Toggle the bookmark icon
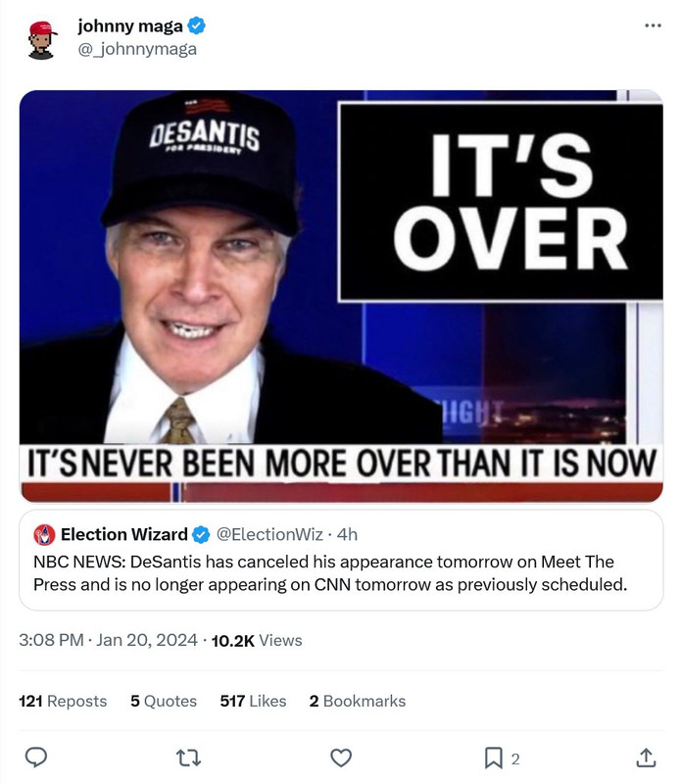 point(494,758)
